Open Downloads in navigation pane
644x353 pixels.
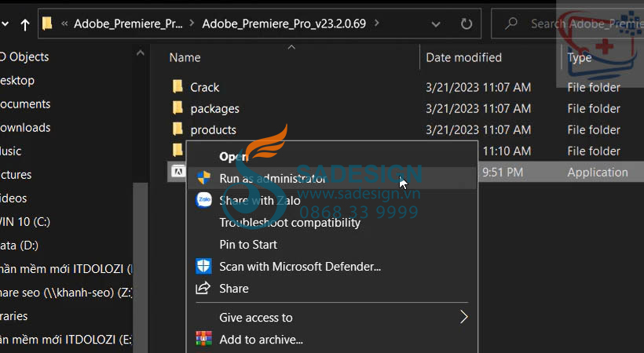[25, 128]
